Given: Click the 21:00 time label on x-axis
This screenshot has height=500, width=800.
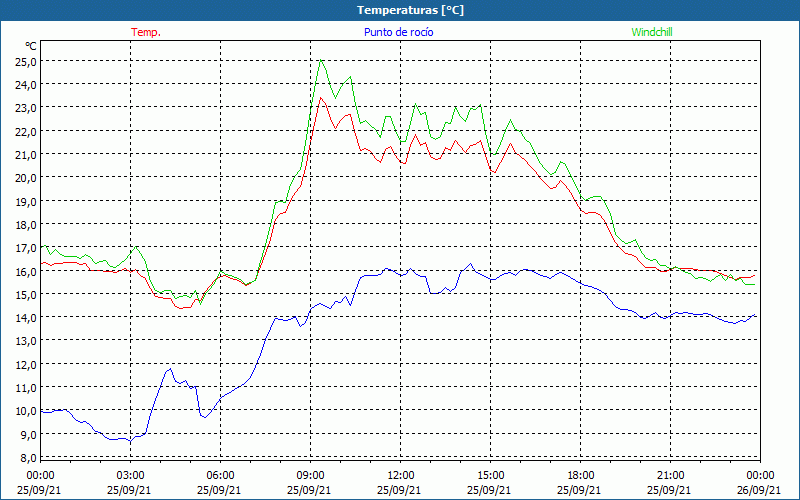Looking at the screenshot, I should (x=670, y=476).
